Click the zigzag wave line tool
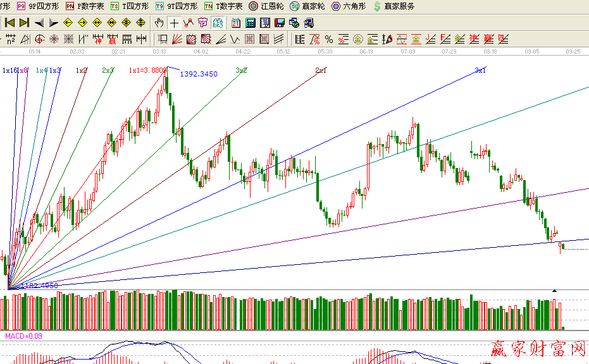 pos(189,23)
